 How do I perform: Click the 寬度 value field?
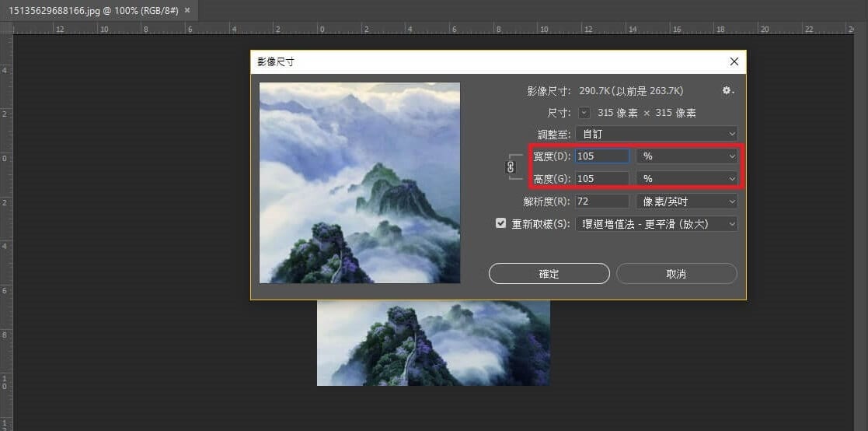pos(602,156)
